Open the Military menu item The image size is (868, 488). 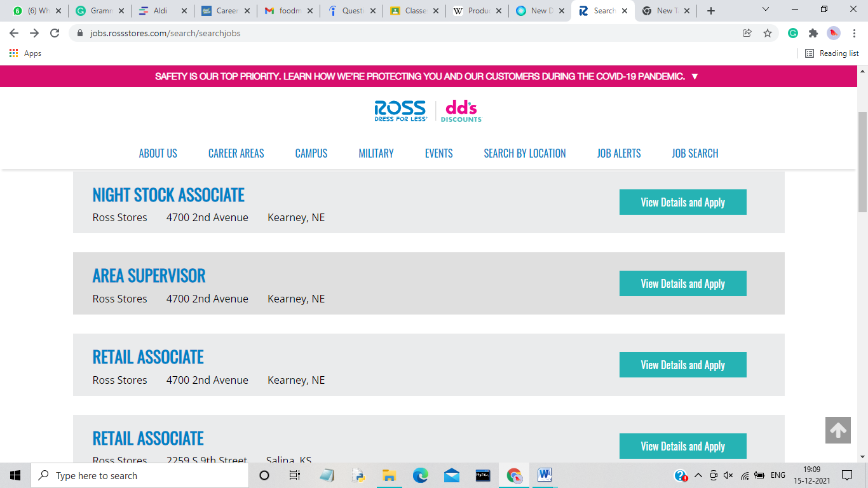[376, 153]
